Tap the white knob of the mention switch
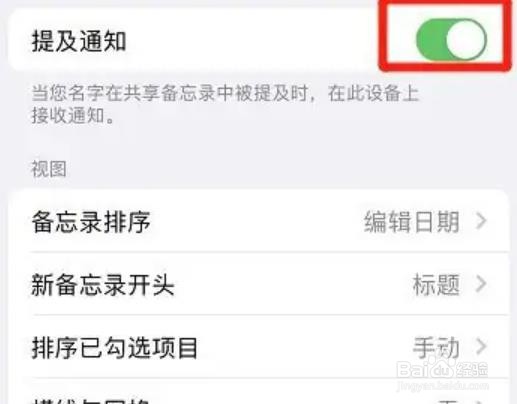Viewport: 517px width, 404px height. click(466, 40)
